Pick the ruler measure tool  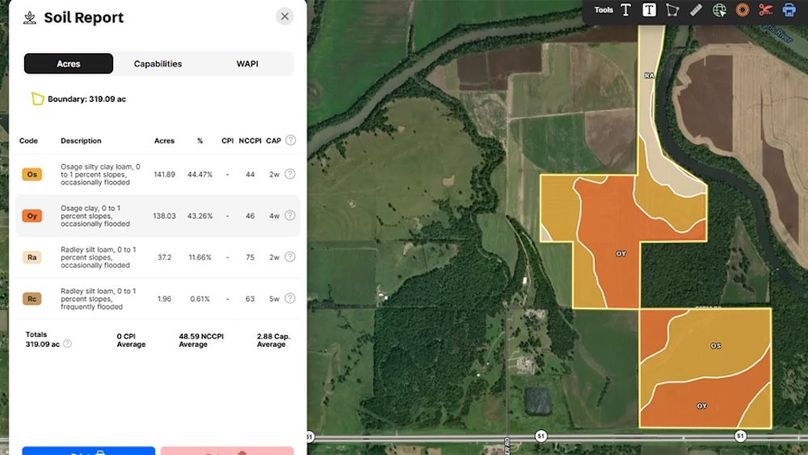[695, 10]
